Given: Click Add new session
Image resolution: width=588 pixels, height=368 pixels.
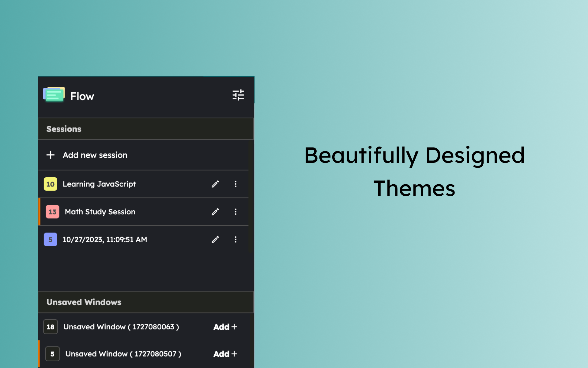Looking at the screenshot, I should [x=95, y=155].
